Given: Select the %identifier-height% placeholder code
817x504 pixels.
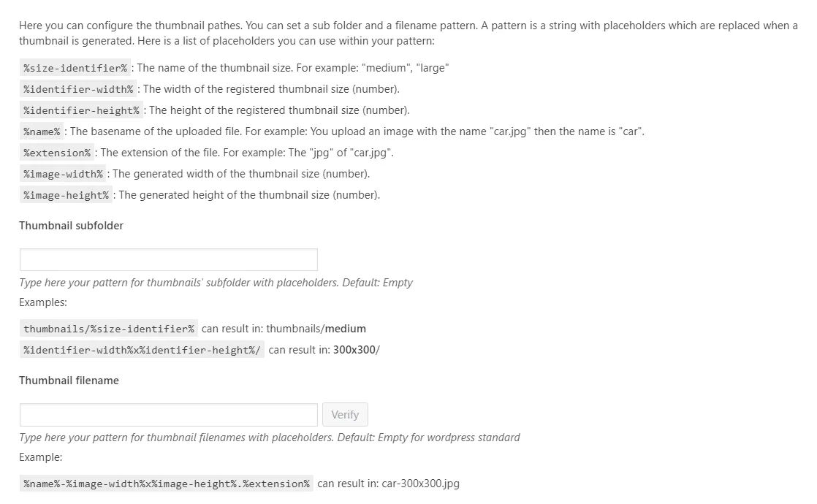Looking at the screenshot, I should click(80, 110).
